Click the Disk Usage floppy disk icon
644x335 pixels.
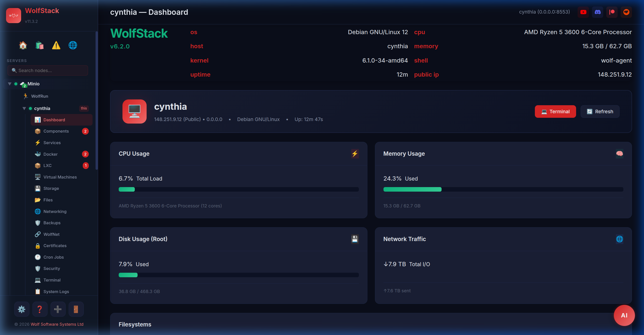tap(355, 239)
